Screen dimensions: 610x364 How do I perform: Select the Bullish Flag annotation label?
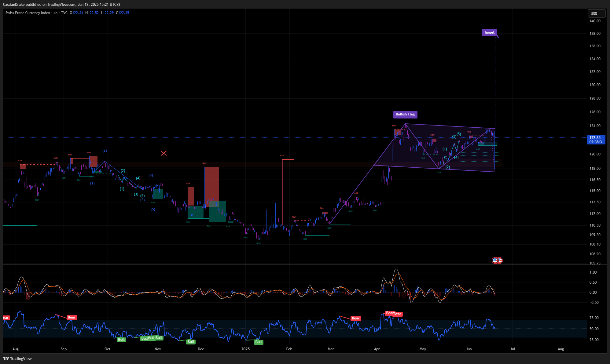coord(405,114)
